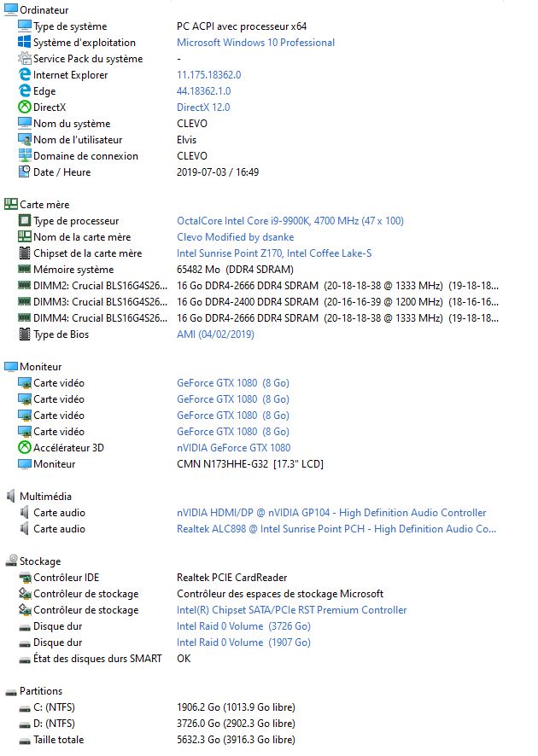Click the Partitions section drive icon
Viewport: 538px width, 756px height.
tap(10, 692)
